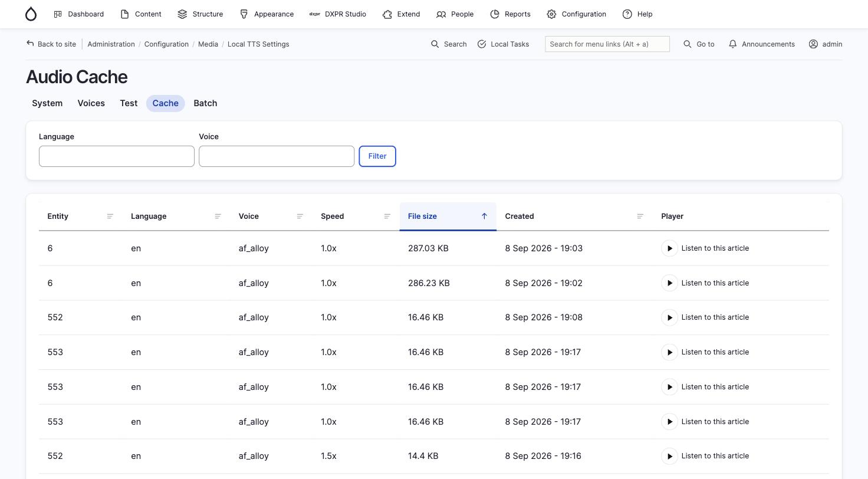Switch to the Batch tab
This screenshot has height=479, width=868.
tap(205, 103)
